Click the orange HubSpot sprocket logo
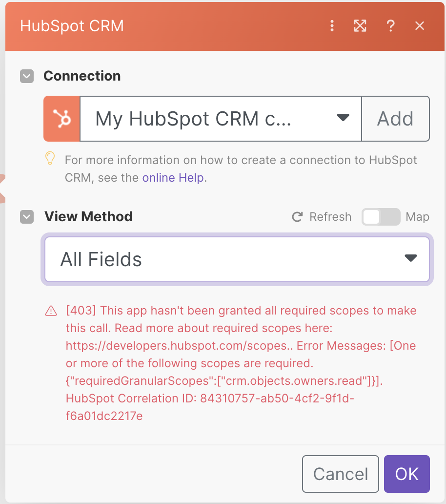446x504 pixels. click(61, 118)
